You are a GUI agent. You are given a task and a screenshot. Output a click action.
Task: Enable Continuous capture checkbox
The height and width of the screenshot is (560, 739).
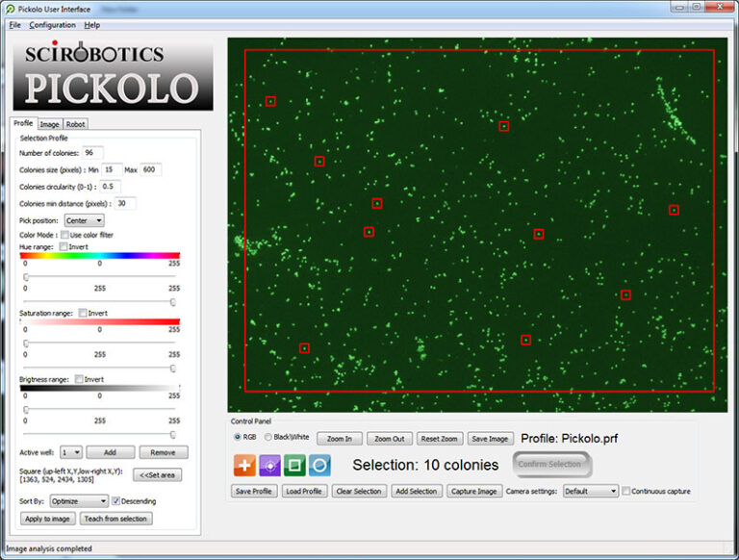626,492
